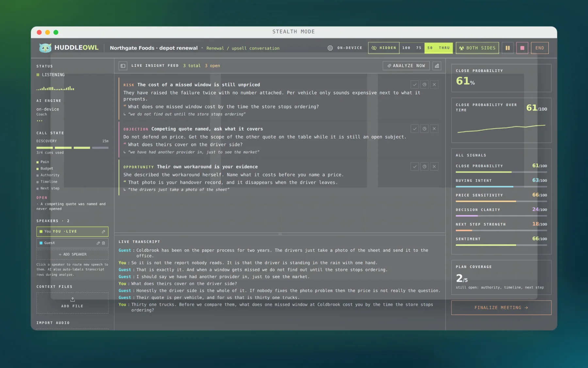
Task: Click the ON-DEVICE engine label
Action: [x=350, y=48]
